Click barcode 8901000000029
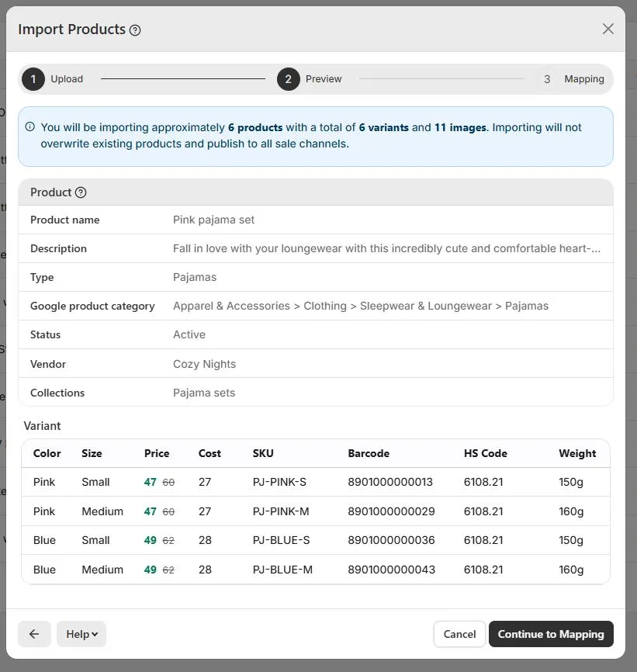637x672 pixels. 391,511
